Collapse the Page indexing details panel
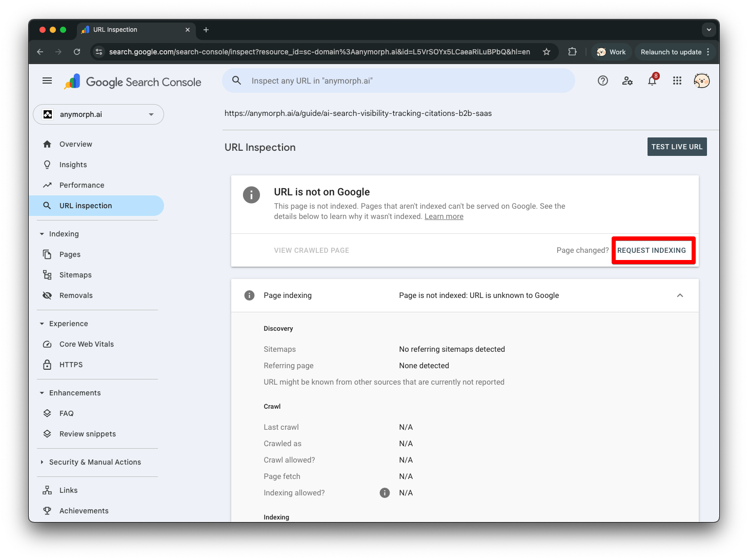This screenshot has height=560, width=748. [x=680, y=295]
